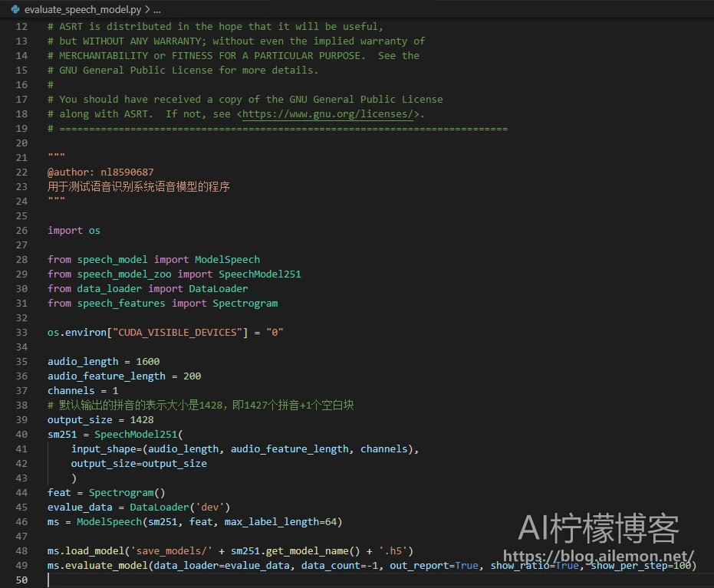Open evaluate_speech_model.py breadcrumb item

click(x=82, y=9)
